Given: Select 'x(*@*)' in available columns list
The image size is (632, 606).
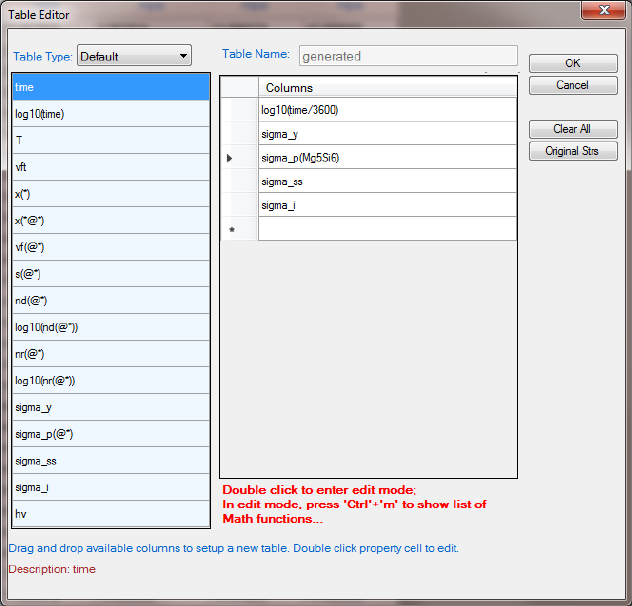Looking at the screenshot, I should point(111,221).
